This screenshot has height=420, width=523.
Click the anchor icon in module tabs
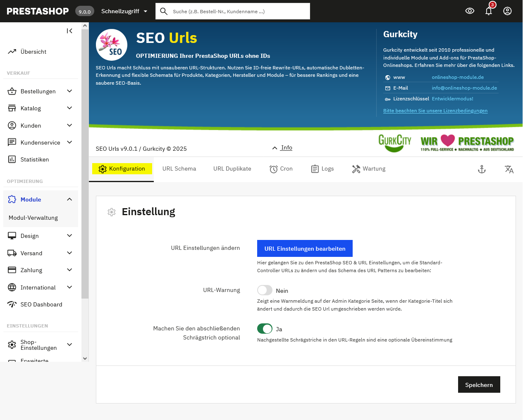[482, 169]
